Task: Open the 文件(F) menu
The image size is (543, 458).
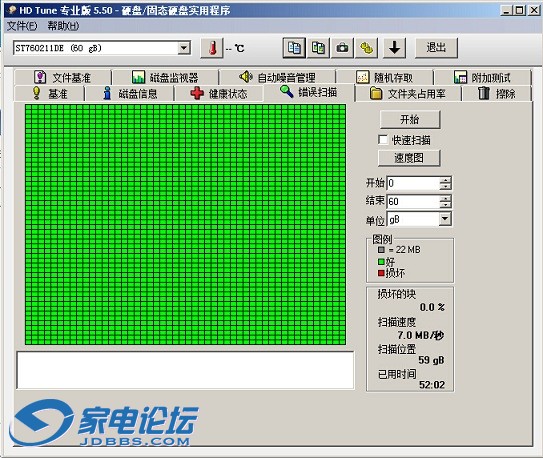Action: point(22,26)
